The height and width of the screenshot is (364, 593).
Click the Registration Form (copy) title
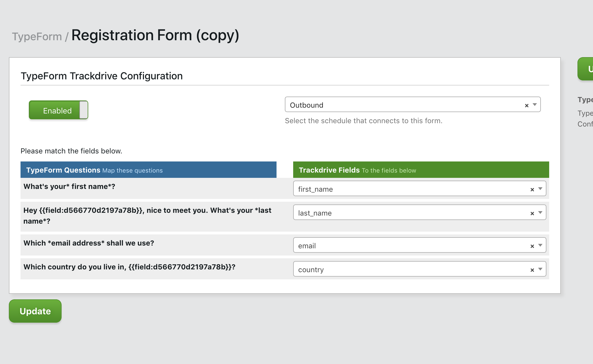(x=155, y=36)
